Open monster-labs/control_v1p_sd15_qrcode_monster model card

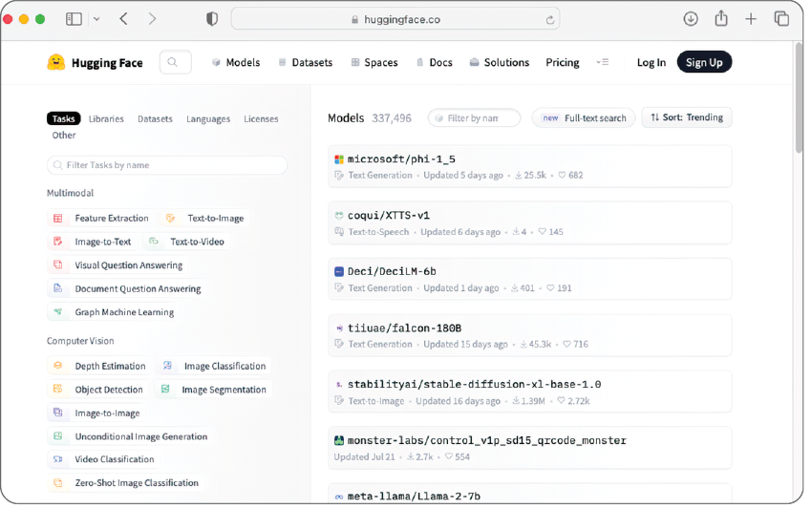point(529,448)
